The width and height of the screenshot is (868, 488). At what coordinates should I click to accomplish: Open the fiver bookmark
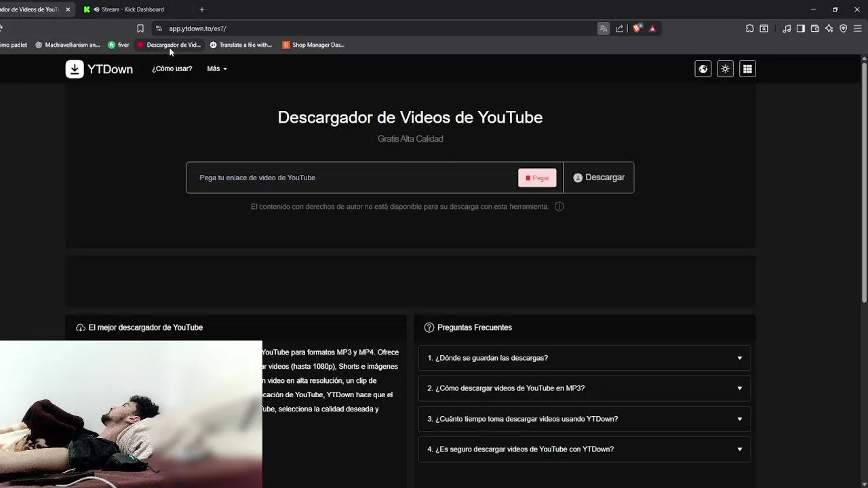pos(119,45)
